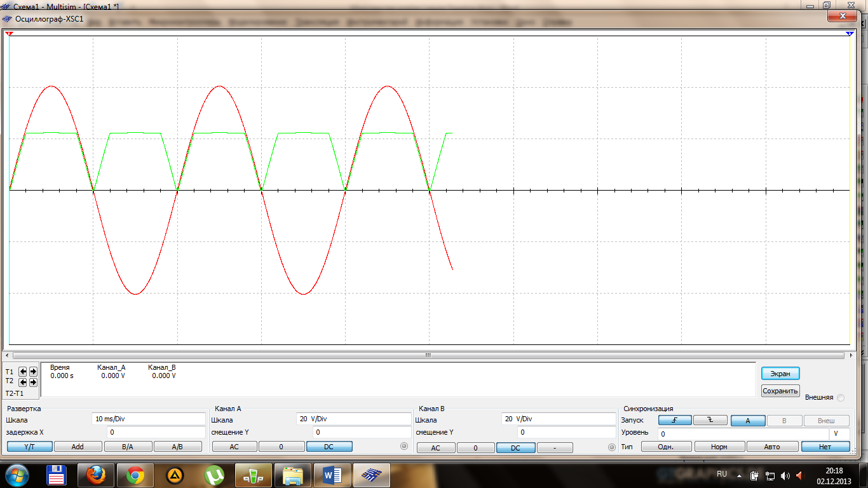868x488 pixels.
Task: Set trigger type to Одн.
Action: click(x=666, y=447)
